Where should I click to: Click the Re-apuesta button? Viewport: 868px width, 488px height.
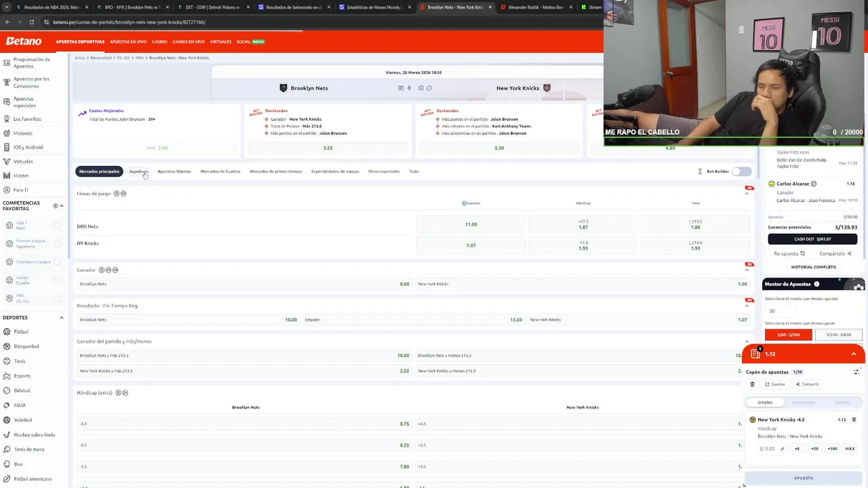click(789, 253)
